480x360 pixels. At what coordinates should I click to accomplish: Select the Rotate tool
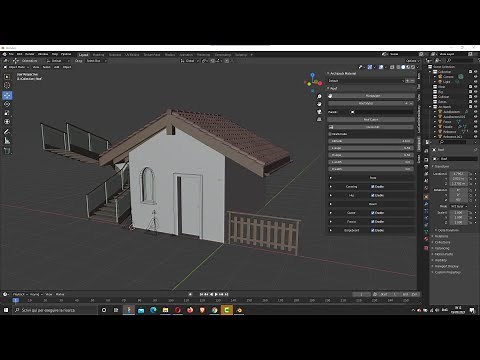(x=7, y=104)
